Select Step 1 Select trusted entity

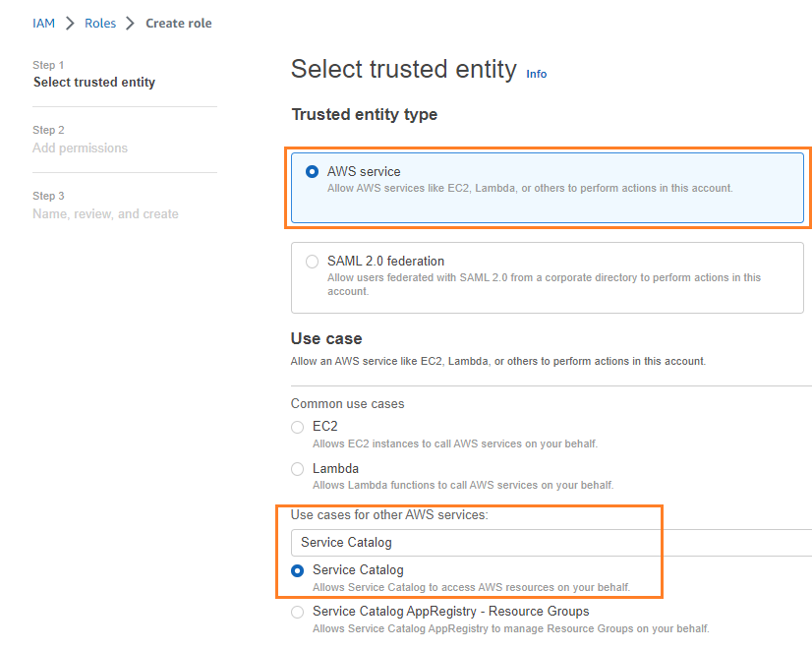point(93,82)
